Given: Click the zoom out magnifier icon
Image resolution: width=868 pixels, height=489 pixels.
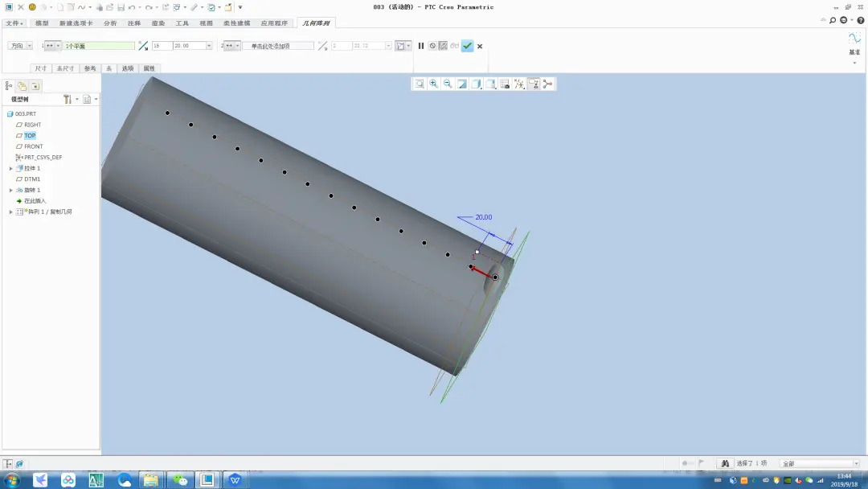Looking at the screenshot, I should tap(448, 84).
